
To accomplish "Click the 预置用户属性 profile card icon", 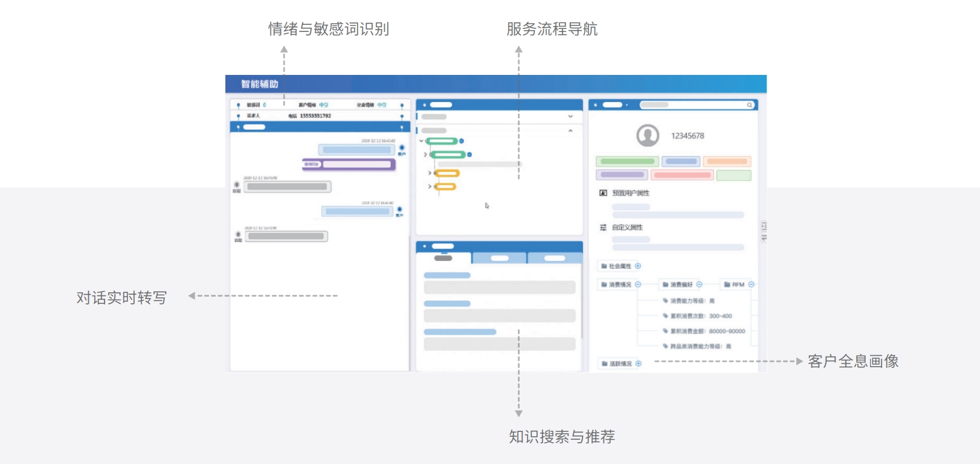I will coord(603,193).
